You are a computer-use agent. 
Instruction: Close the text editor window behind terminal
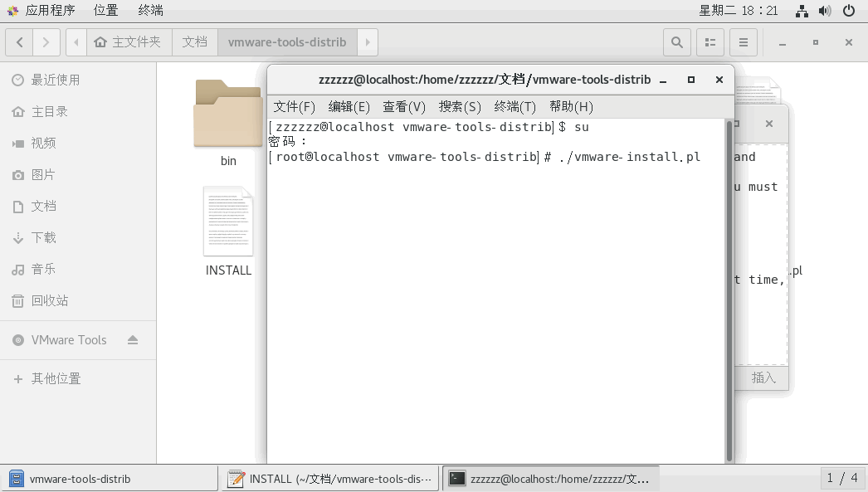(x=769, y=124)
